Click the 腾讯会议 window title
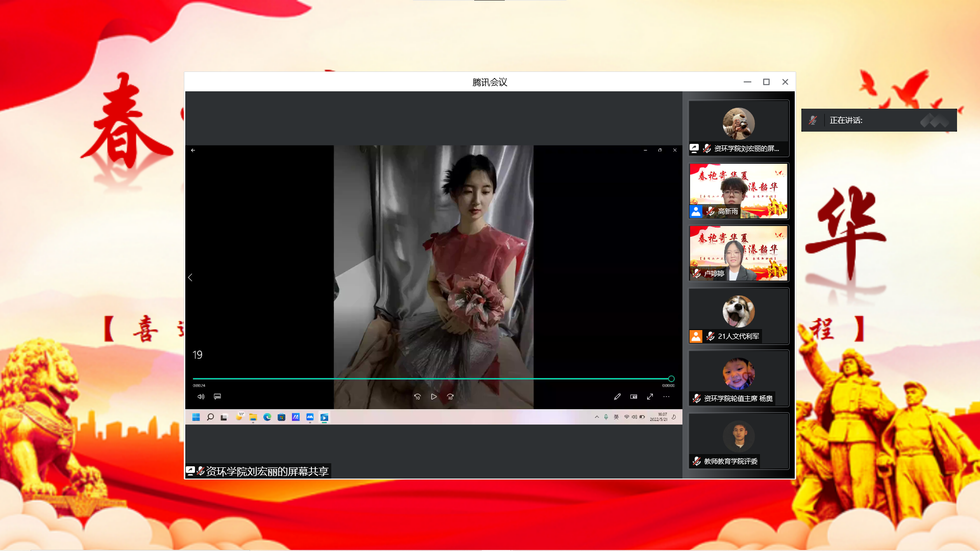980x551 pixels. (489, 82)
